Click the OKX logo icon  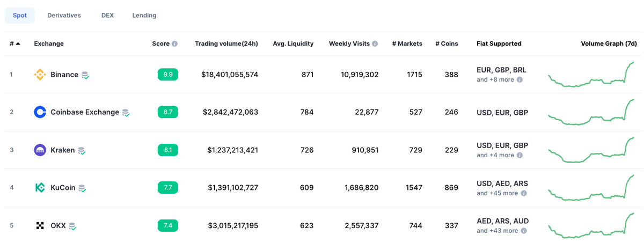coord(40,226)
